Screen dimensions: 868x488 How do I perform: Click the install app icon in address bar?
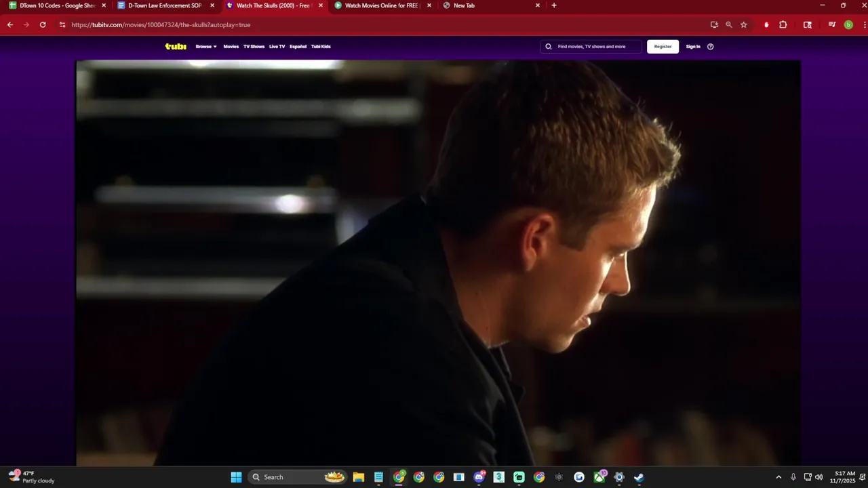click(x=714, y=24)
